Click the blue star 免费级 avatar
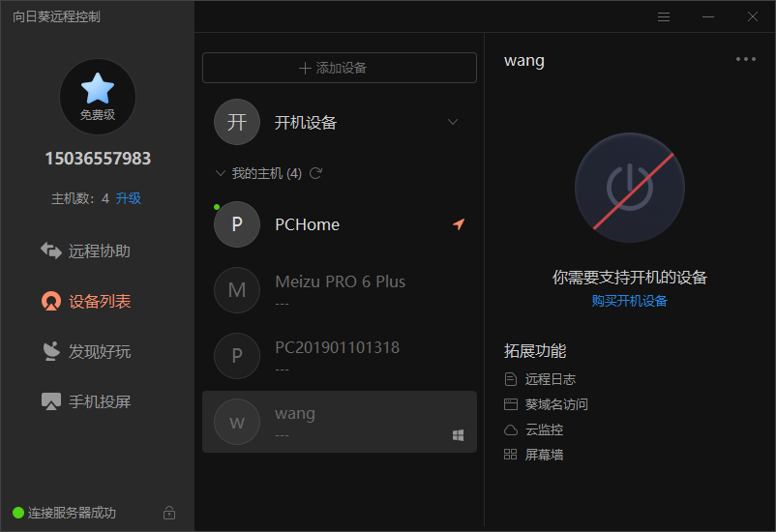This screenshot has height=532, width=776. (x=98, y=97)
